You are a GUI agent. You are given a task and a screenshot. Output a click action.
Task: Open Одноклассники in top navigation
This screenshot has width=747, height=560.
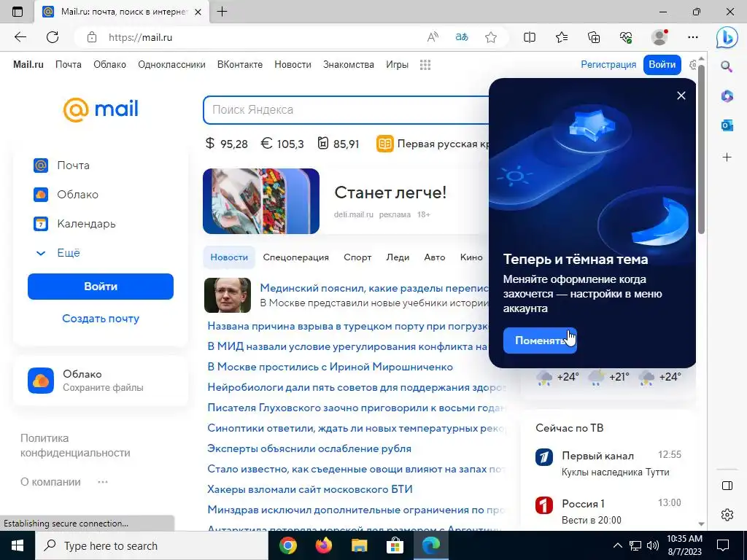click(x=171, y=65)
